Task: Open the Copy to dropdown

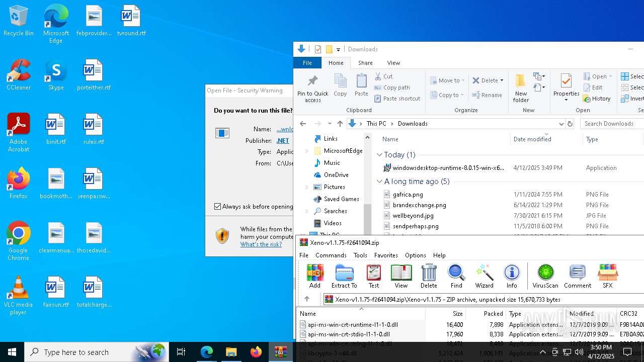Action: point(448,95)
